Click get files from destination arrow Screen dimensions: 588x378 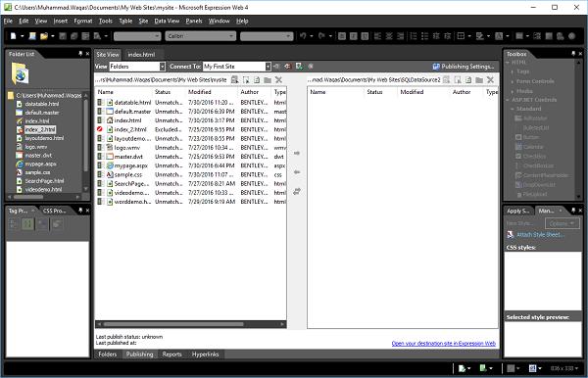[x=297, y=172]
